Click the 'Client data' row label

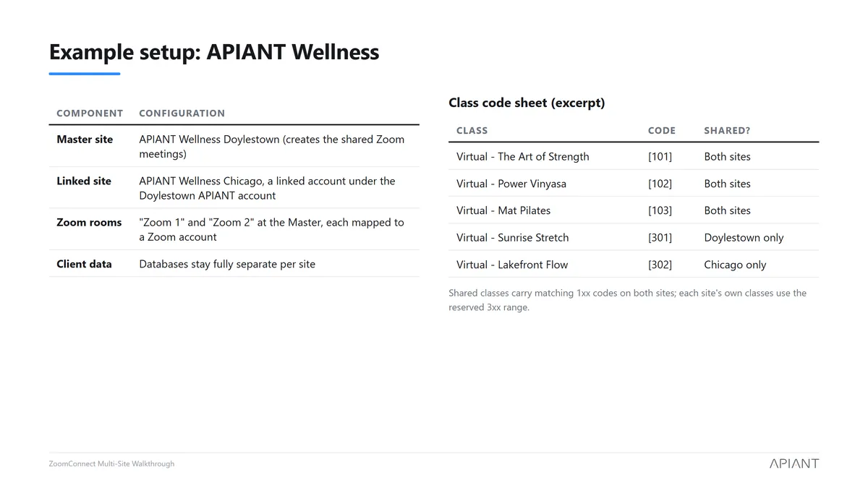pos(84,264)
